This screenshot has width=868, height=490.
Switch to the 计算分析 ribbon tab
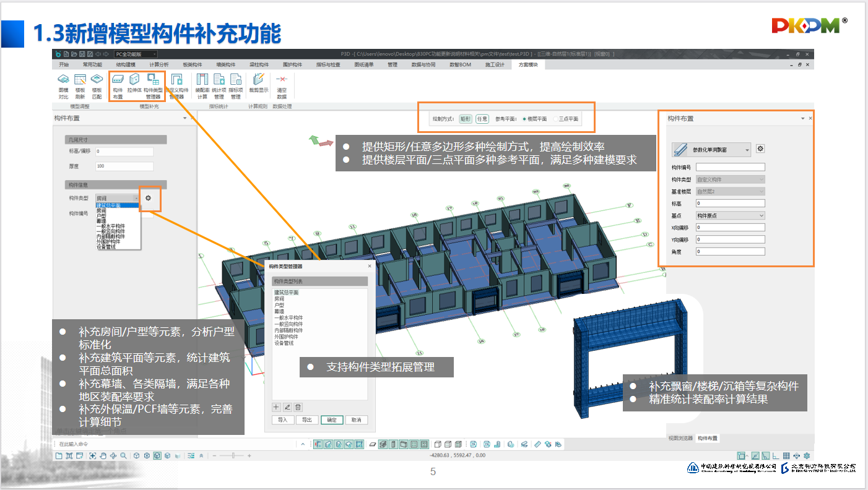pos(159,64)
